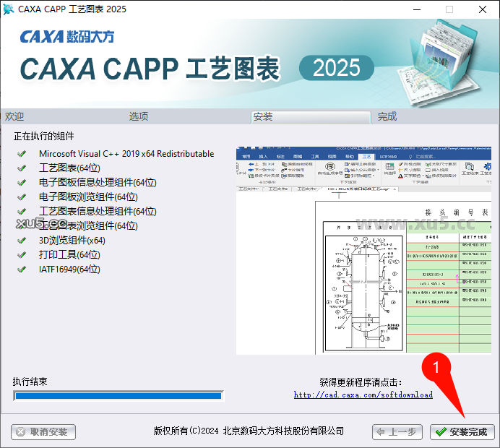Click checkmark beside 3D浏览组件(x64)

click(x=22, y=241)
